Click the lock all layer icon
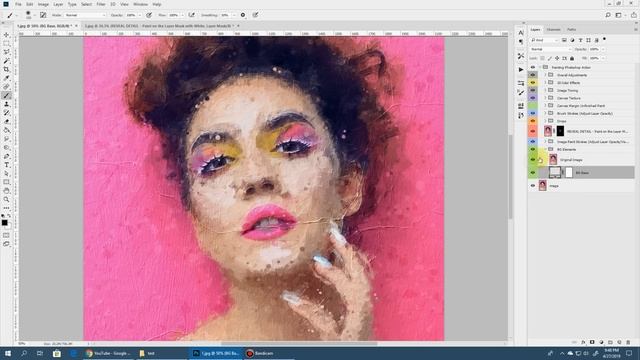The width and height of the screenshot is (640, 360). pos(572,58)
